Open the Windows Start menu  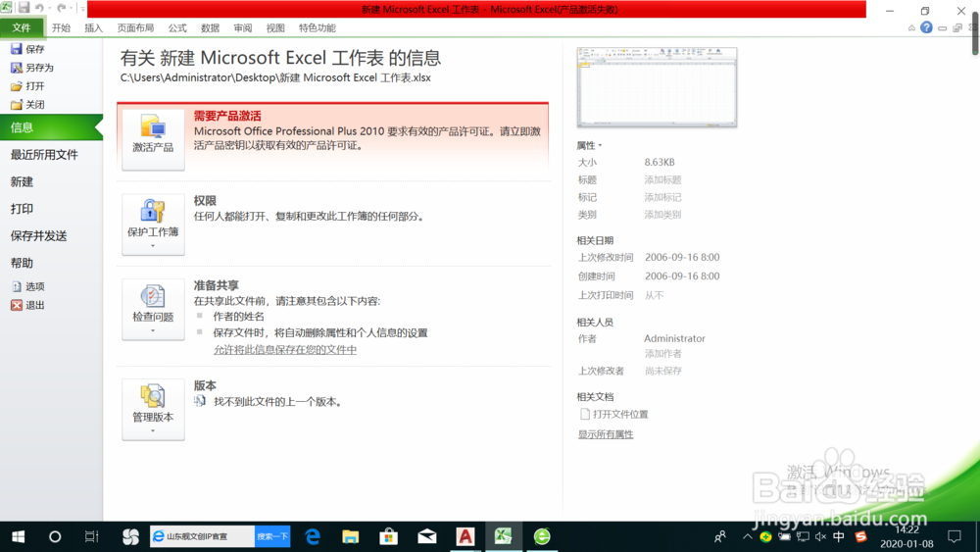(x=18, y=536)
